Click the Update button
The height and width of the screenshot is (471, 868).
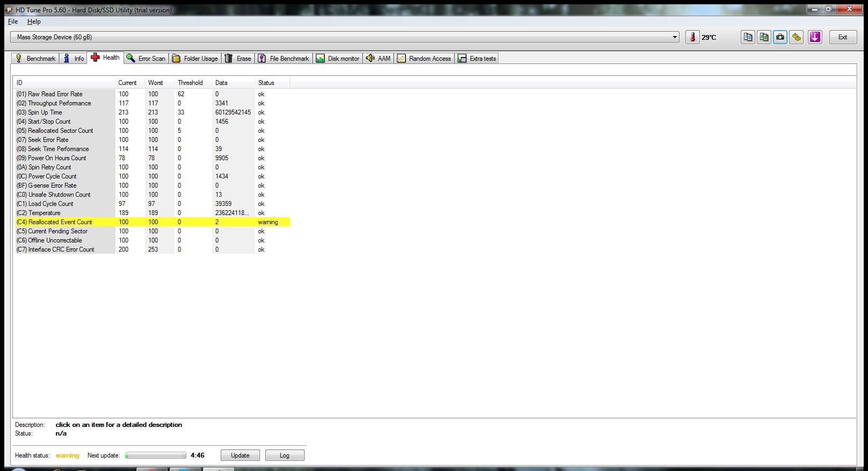pos(240,455)
